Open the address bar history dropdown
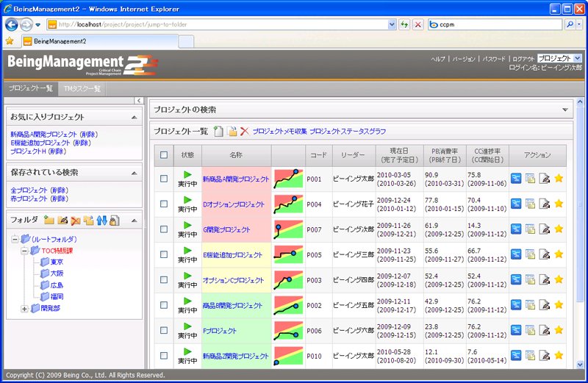 coord(392,25)
